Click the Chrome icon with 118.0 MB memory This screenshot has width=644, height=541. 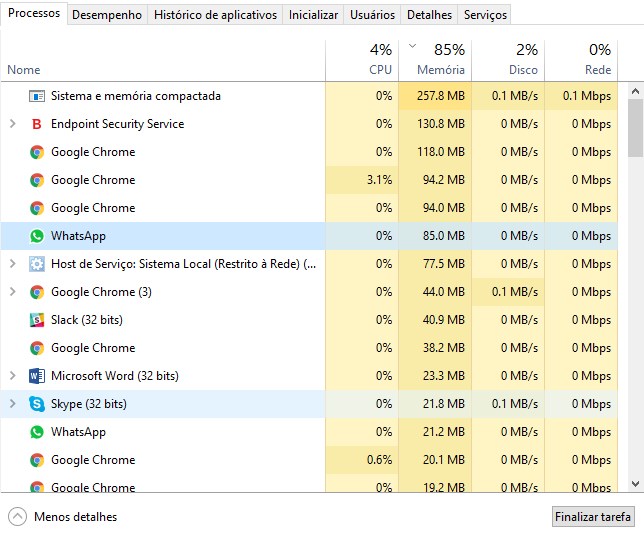(37, 152)
